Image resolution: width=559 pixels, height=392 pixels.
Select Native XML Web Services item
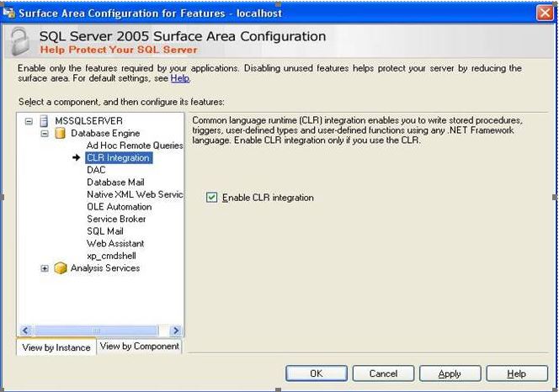point(135,194)
